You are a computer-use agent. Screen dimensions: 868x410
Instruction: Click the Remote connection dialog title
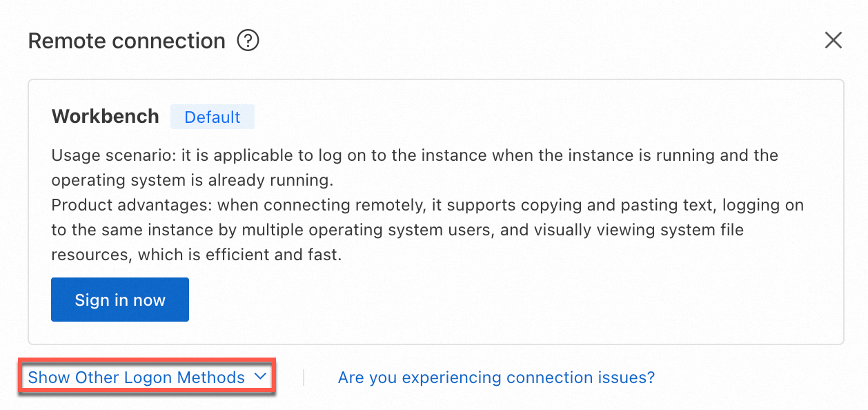pos(126,41)
